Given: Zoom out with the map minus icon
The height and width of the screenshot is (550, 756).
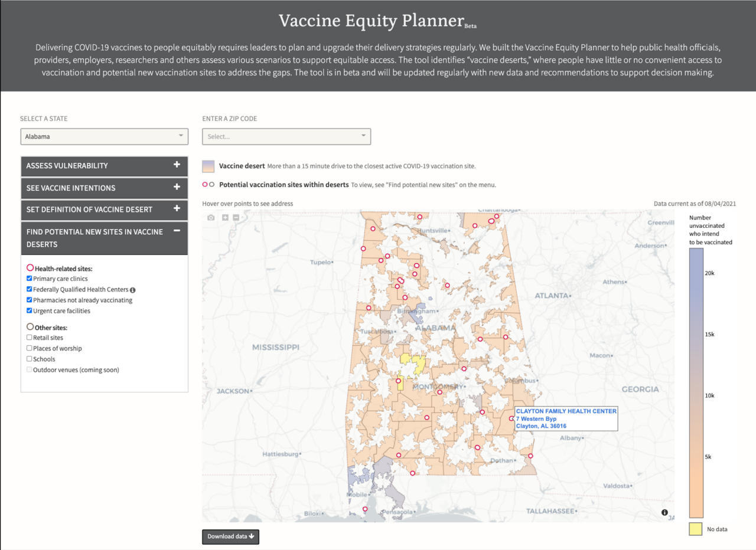Looking at the screenshot, I should point(236,218).
